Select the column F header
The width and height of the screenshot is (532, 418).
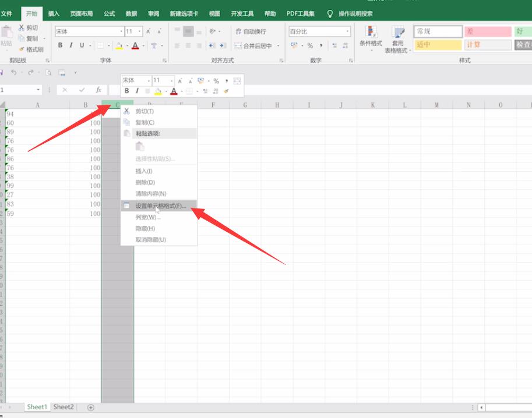(x=213, y=105)
